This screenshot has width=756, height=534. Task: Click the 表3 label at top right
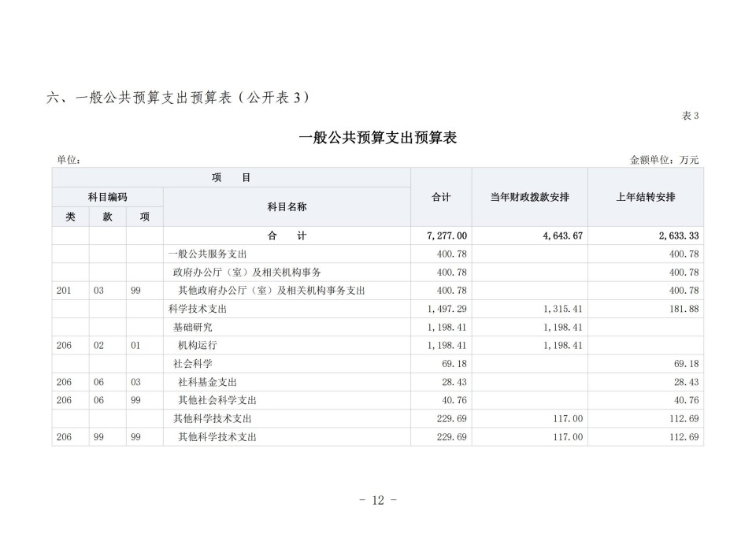(x=690, y=116)
